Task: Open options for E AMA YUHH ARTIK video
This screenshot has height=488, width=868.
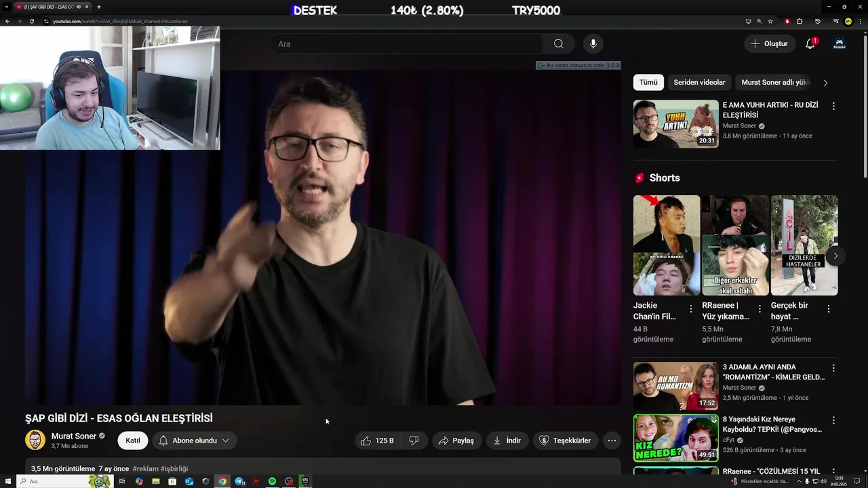Action: click(833, 106)
